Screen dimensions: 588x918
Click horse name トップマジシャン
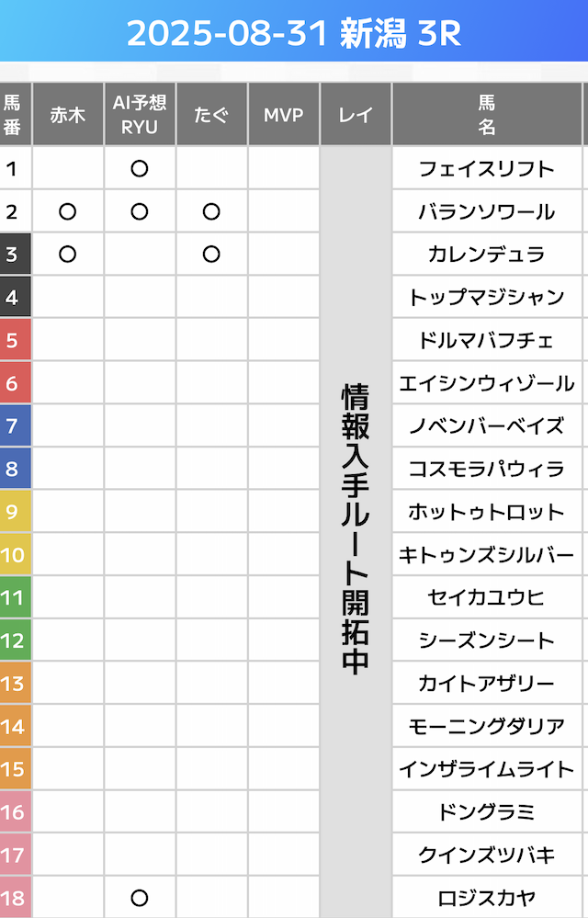pyautogui.click(x=487, y=298)
